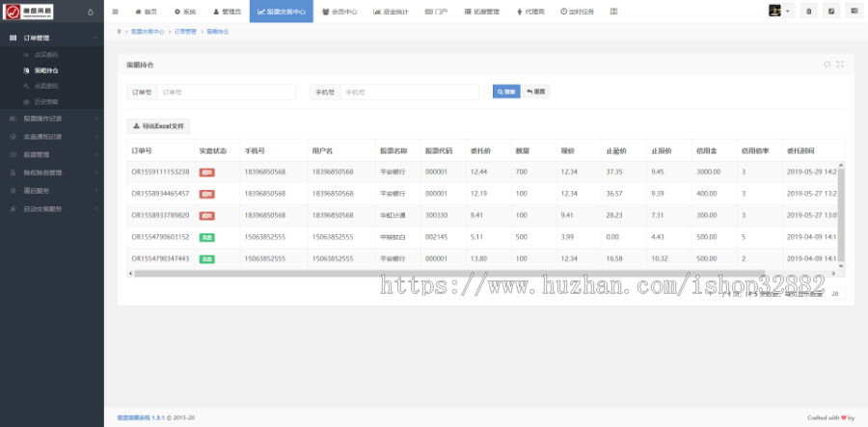Screen dimensions: 868x427
Task: Click the red status badge for OR1558933789820
Action: coord(207,216)
